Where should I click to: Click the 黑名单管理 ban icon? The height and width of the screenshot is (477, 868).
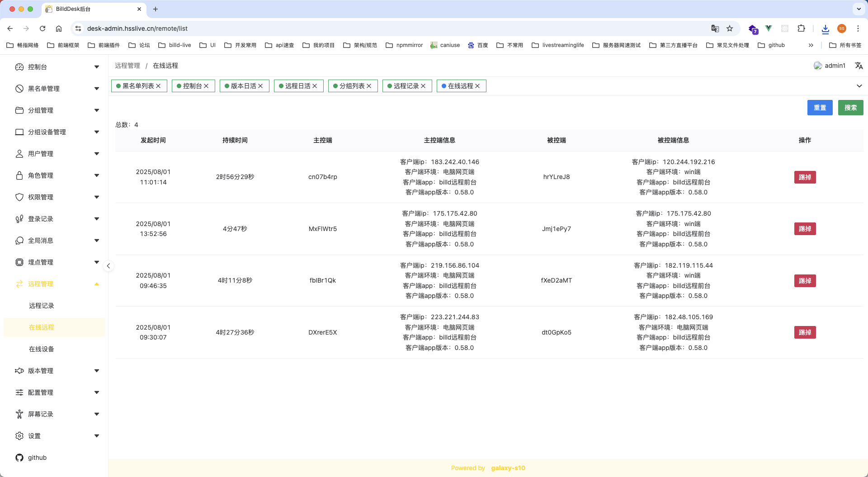click(x=19, y=89)
